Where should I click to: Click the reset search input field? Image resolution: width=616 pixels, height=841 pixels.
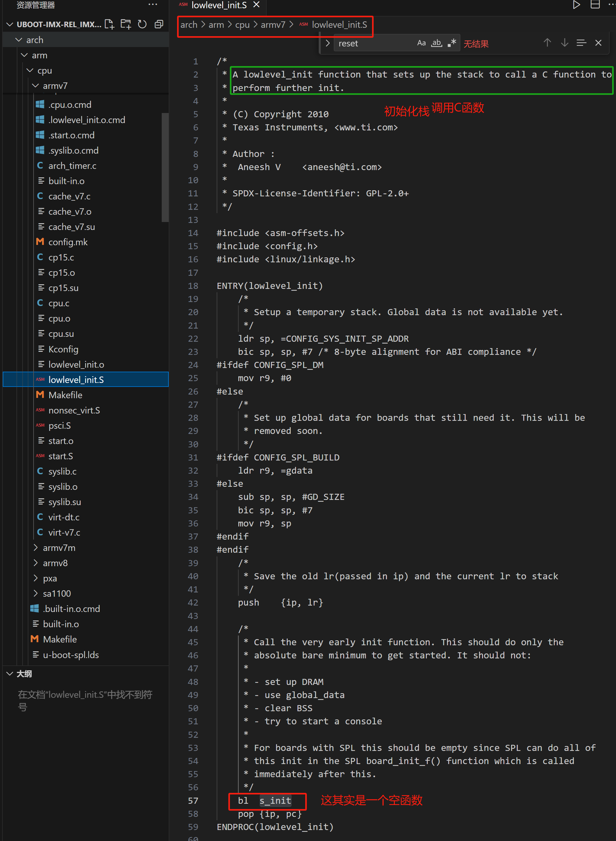pos(373,43)
